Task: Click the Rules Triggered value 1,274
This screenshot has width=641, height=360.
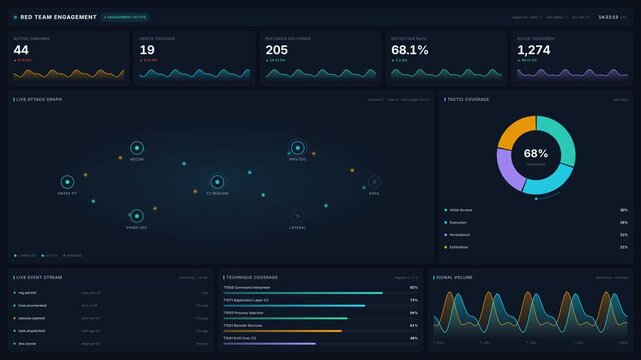Action: 534,50
